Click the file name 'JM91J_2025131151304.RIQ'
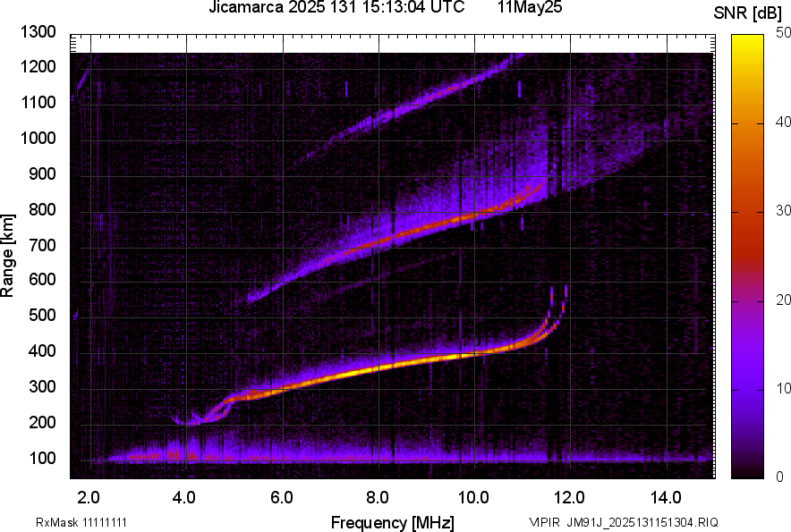 pyautogui.click(x=642, y=522)
